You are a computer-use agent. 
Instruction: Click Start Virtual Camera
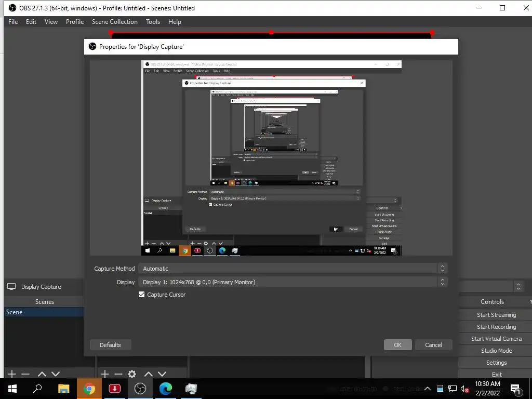(x=496, y=339)
